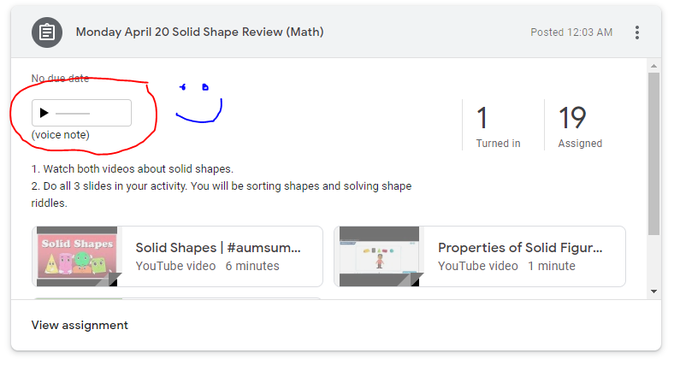Click scrollbar down arrow

pos(654,291)
